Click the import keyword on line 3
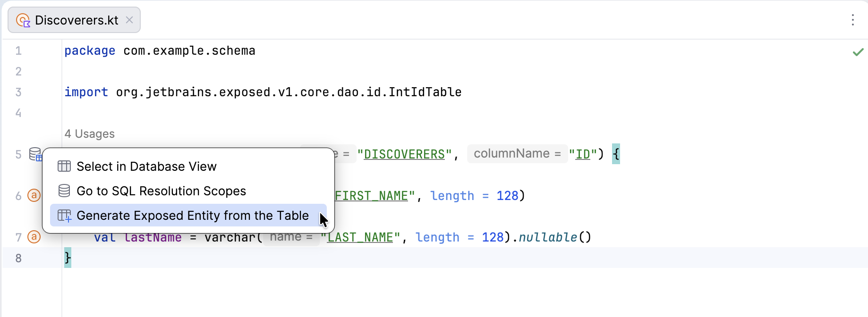Image resolution: width=868 pixels, height=317 pixels. click(x=86, y=92)
